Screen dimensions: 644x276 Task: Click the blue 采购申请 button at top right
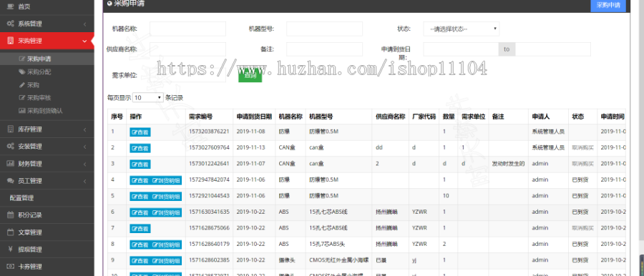[608, 5]
